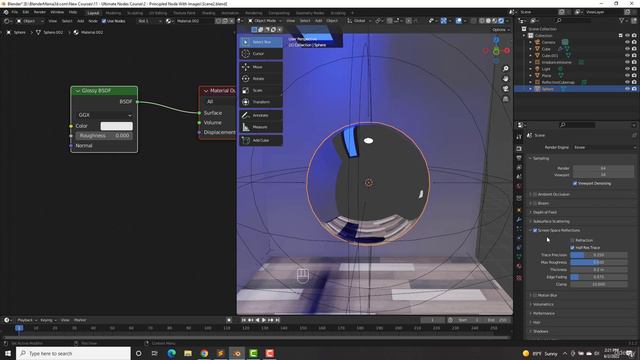Click the Trace Precision slider
This screenshot has width=640, height=360.
(598, 255)
